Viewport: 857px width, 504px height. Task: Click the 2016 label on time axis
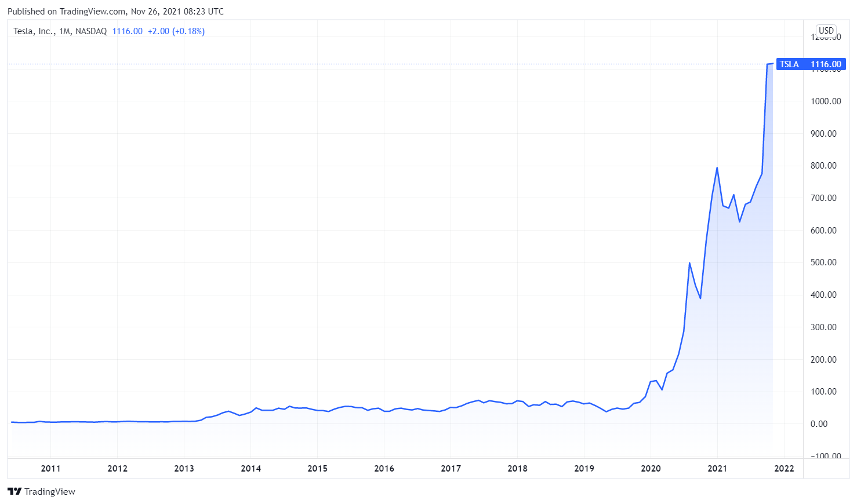click(x=384, y=469)
